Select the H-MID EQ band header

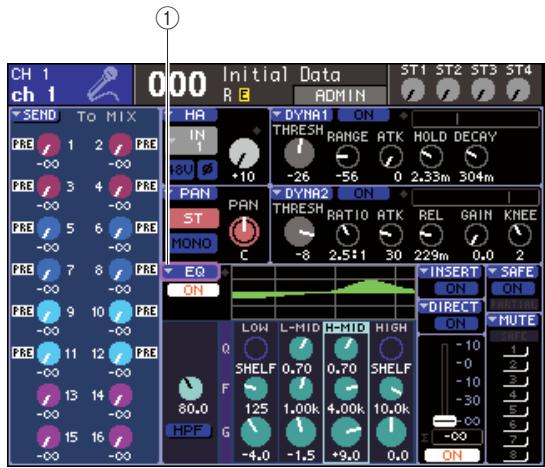[346, 328]
